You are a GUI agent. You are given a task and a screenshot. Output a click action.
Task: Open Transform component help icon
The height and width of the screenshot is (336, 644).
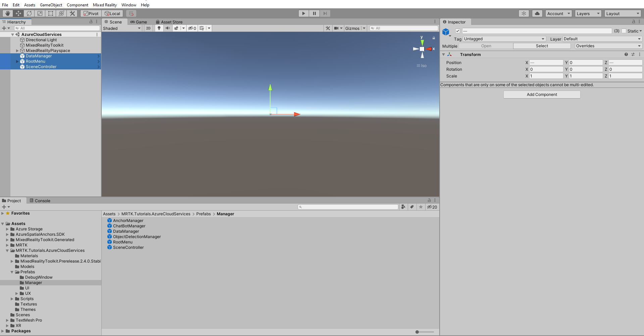pos(626,54)
